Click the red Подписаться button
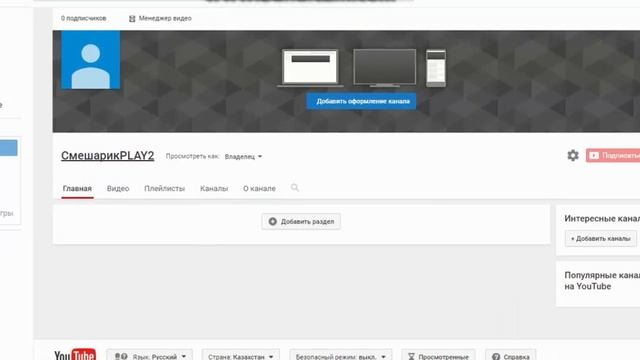The width and height of the screenshot is (640, 360). click(x=613, y=156)
